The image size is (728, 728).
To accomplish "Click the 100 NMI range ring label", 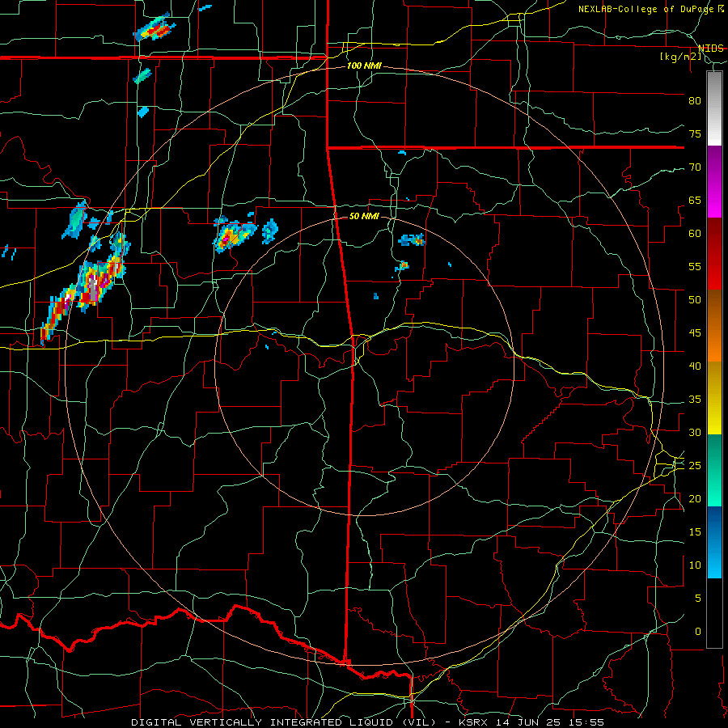I will [x=365, y=66].
